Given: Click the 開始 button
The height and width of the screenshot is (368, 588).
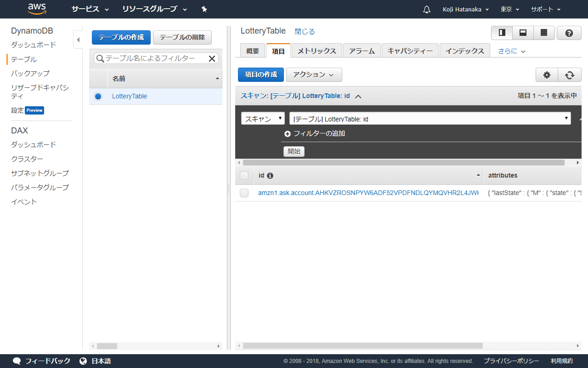Looking at the screenshot, I should coord(294,151).
